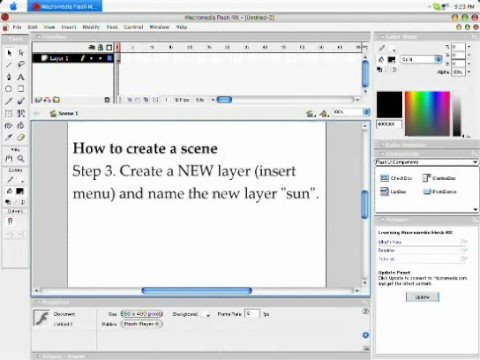Select the Paint Bucket tool

click(x=21, y=125)
